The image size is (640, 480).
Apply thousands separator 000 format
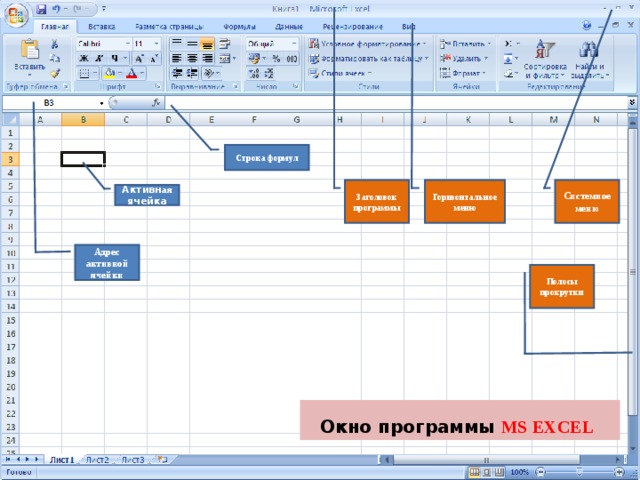[x=291, y=59]
